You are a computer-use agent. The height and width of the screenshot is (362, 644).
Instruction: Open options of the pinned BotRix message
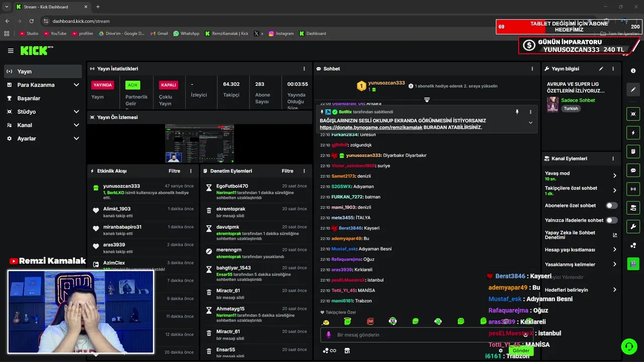(530, 112)
